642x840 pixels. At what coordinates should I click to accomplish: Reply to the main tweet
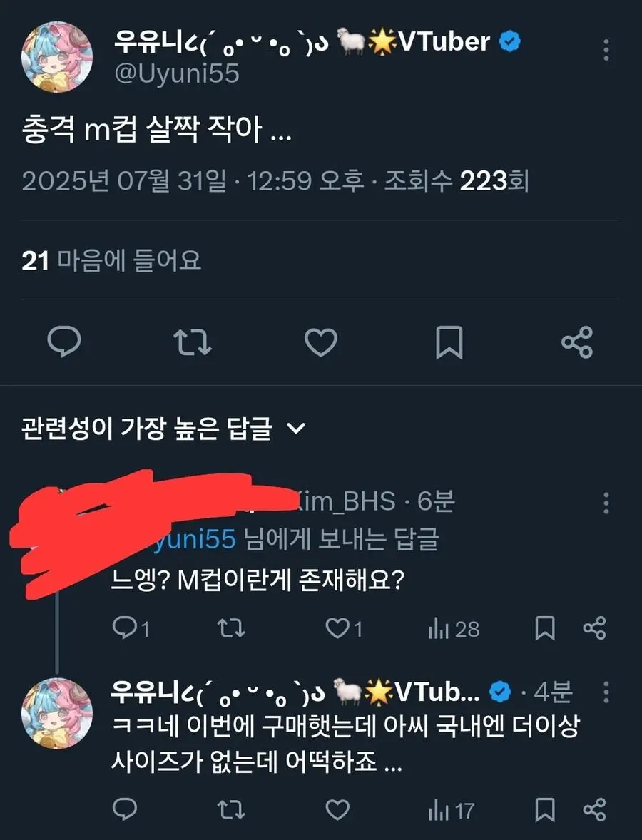coord(64,342)
